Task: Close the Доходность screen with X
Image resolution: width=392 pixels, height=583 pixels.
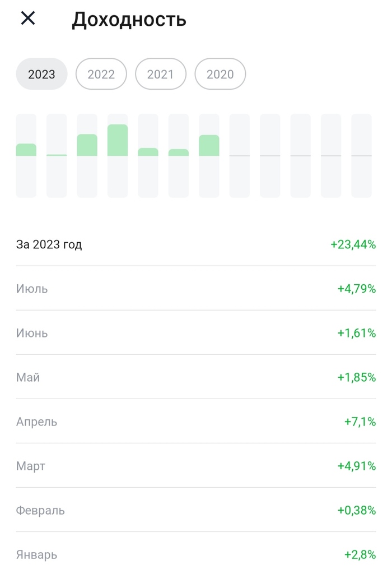Action: pos(28,18)
